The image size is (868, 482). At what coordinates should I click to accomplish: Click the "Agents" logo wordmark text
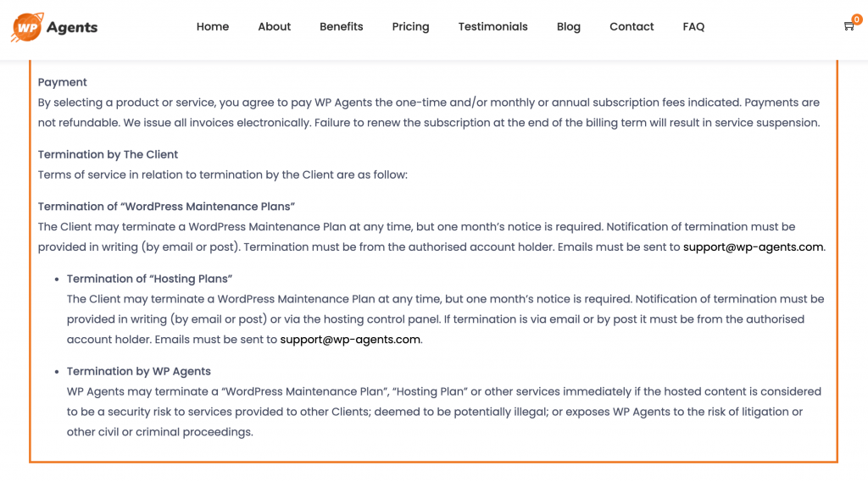pos(72,27)
